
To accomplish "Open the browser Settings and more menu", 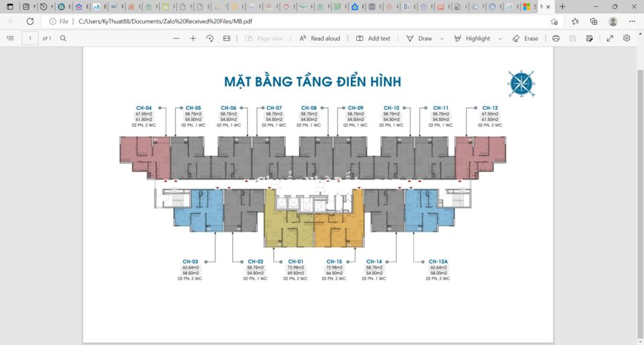I will point(632,21).
